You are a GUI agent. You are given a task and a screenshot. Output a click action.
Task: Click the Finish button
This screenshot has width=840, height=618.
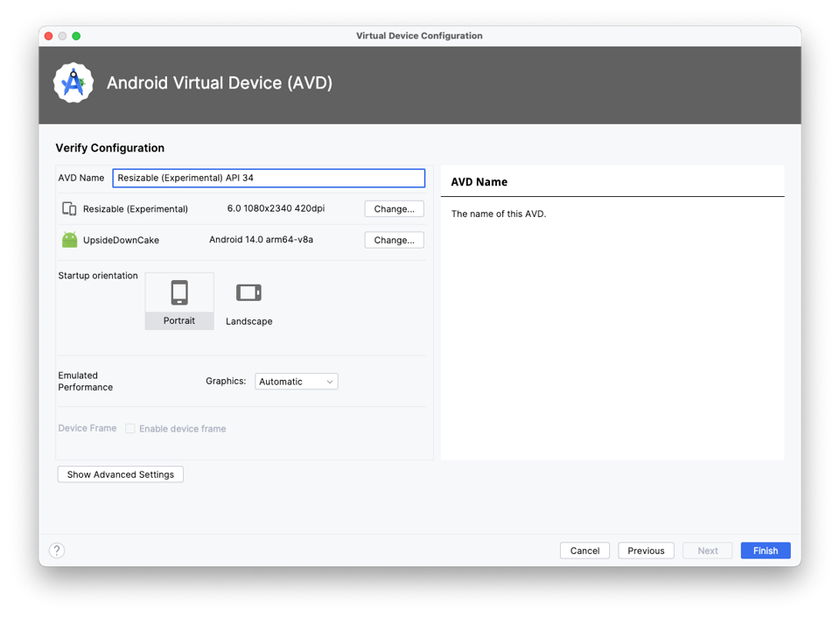click(x=765, y=550)
